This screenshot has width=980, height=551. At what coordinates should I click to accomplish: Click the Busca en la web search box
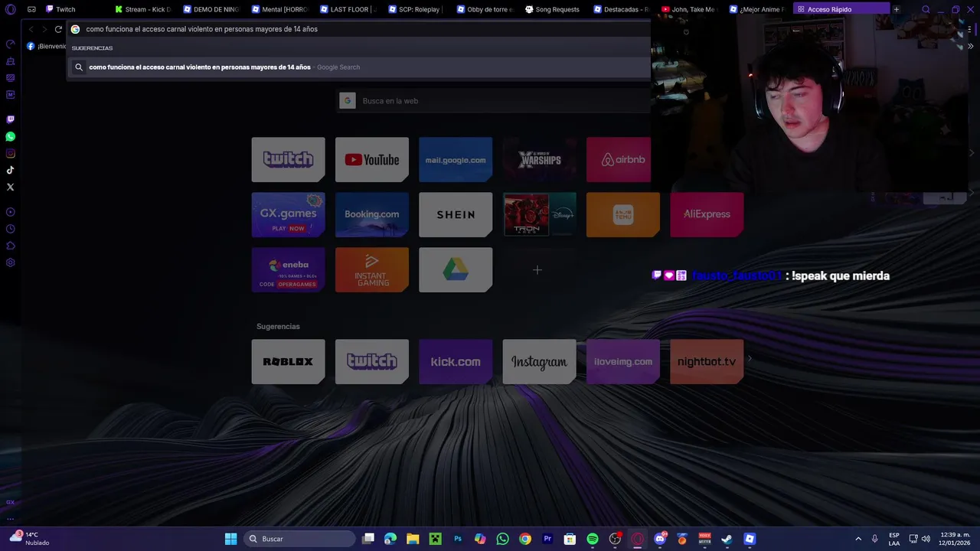click(x=494, y=101)
